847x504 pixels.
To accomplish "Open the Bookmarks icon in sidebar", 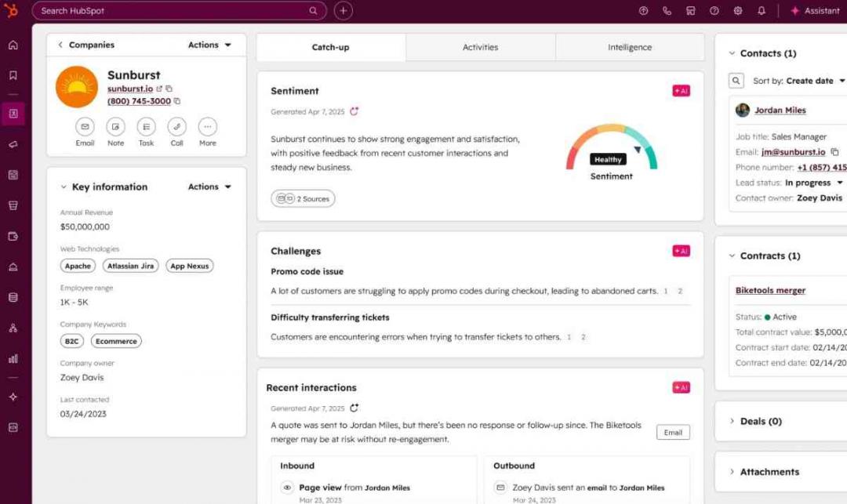I will tap(13, 75).
